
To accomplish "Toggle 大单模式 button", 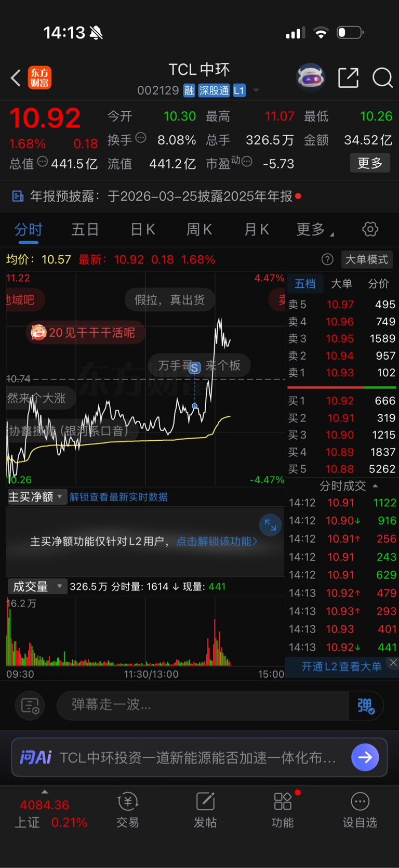I will point(367,259).
